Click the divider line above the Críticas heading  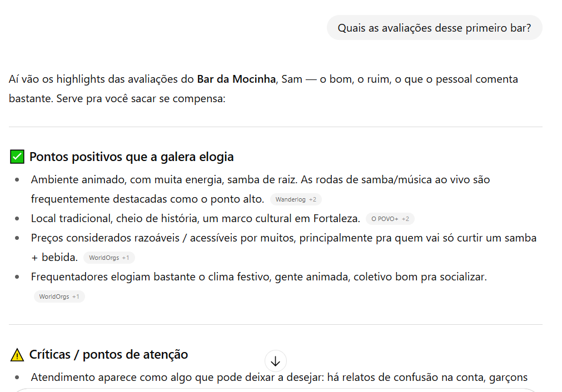tap(275, 325)
